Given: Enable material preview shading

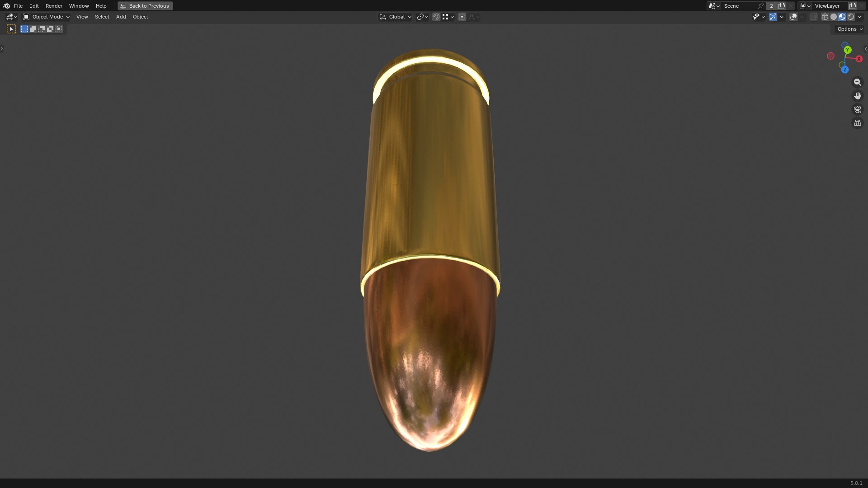Looking at the screenshot, I should 842,17.
